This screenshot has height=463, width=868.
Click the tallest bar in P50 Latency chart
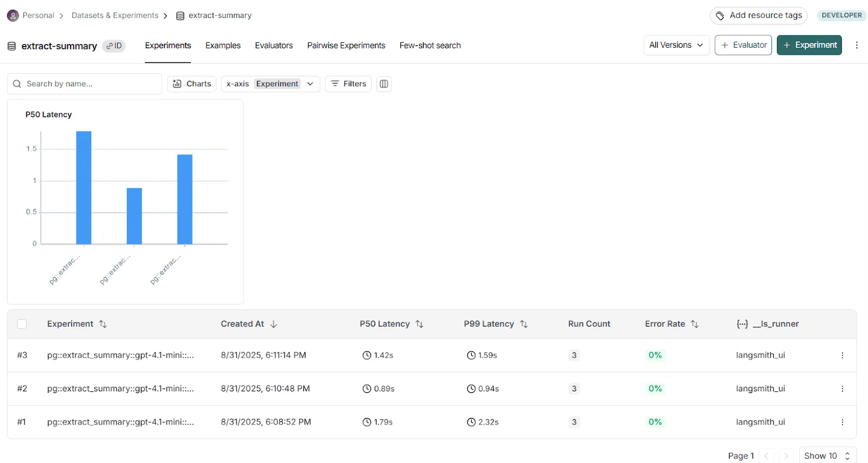click(x=84, y=187)
